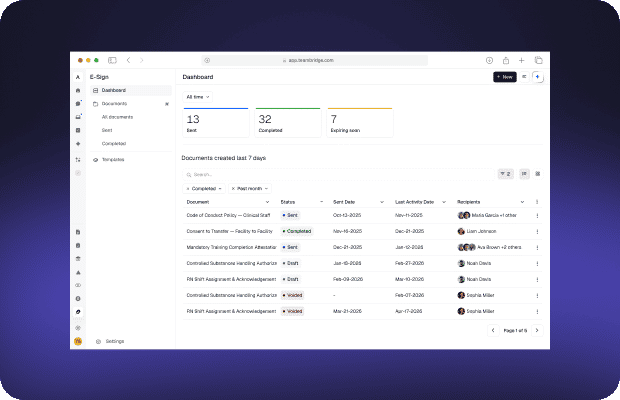Select Dashboard in the E-Sign sidebar
The height and width of the screenshot is (400, 620).
point(131,91)
